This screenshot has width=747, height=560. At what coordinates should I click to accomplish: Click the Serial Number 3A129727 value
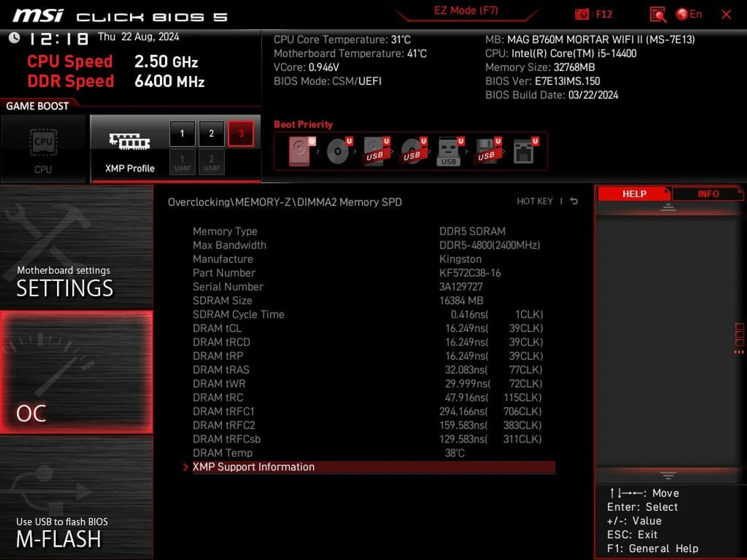point(461,287)
